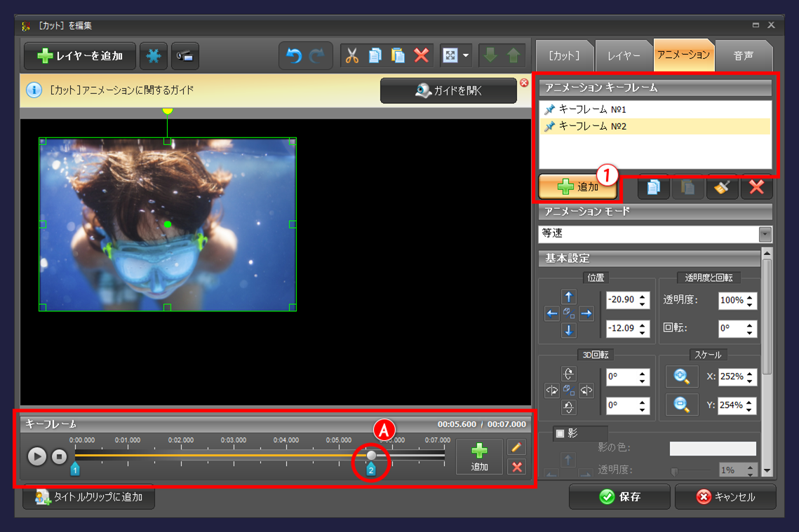Click the pencil edit icon in timeline
799x532 pixels.
coord(517,447)
